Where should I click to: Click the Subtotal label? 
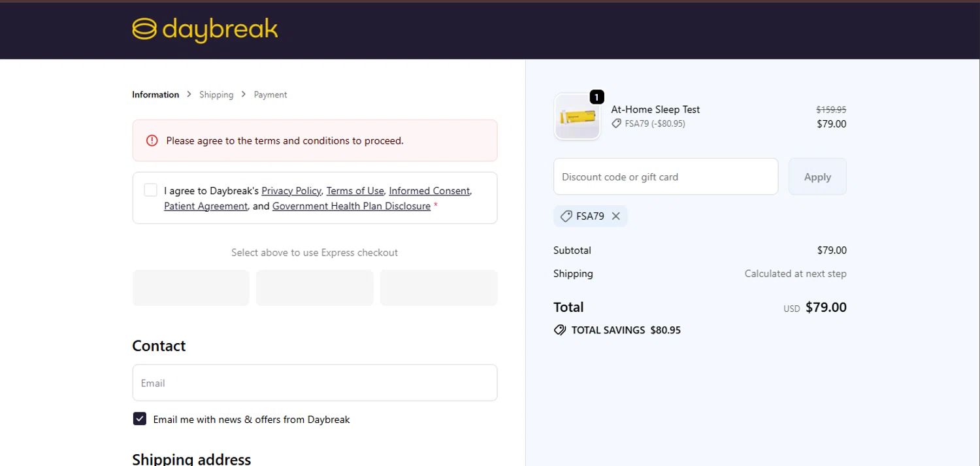[572, 250]
